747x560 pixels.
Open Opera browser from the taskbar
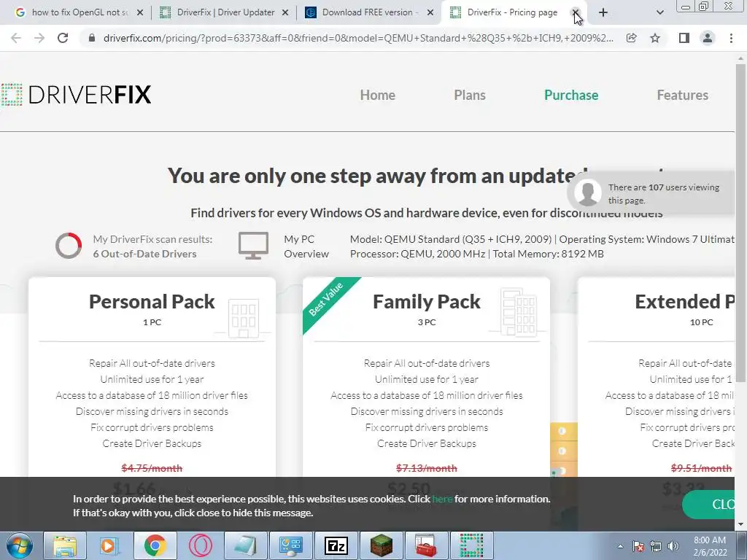click(x=200, y=545)
